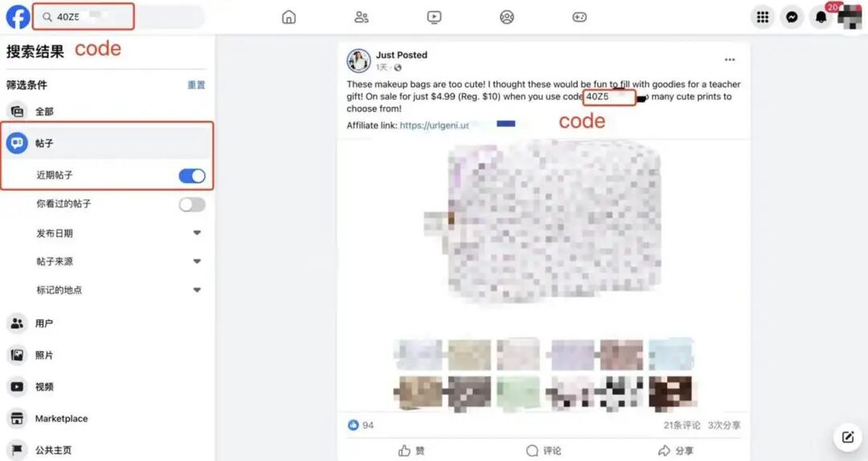Viewport: 868px width, 461px height.
Task: Open the apps grid menu icon
Action: pyautogui.click(x=763, y=17)
